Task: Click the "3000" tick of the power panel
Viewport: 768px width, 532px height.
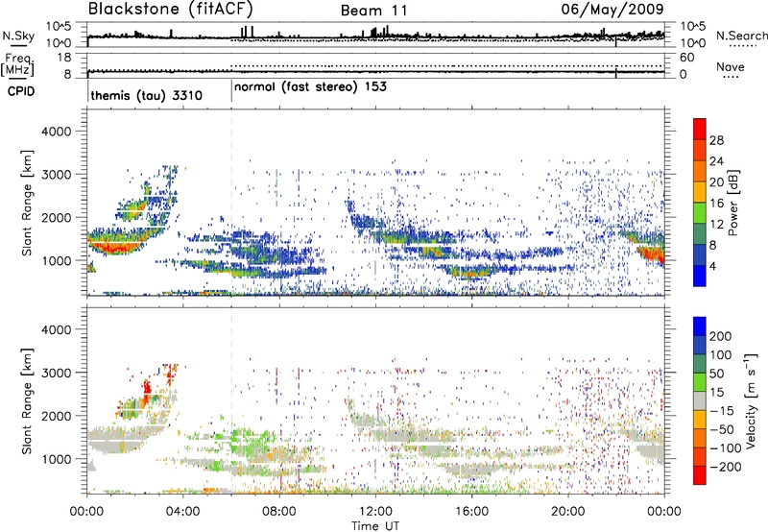Action: [56, 175]
